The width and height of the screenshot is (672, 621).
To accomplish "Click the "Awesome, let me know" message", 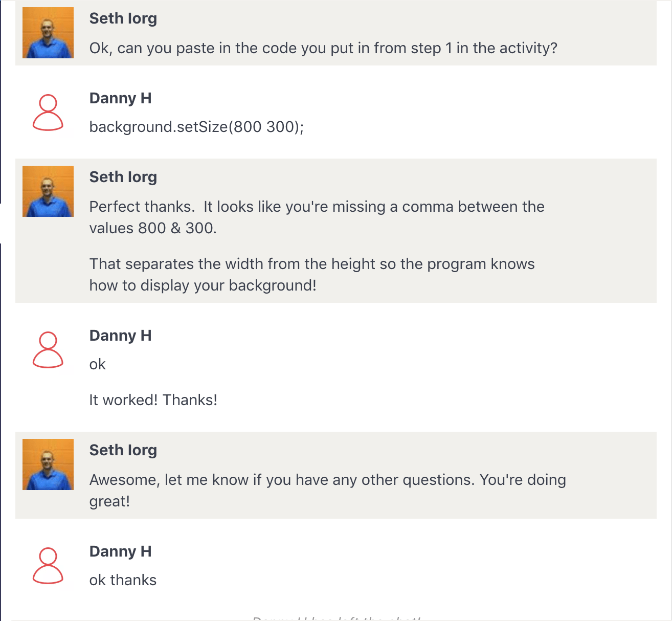I will click(x=327, y=490).
